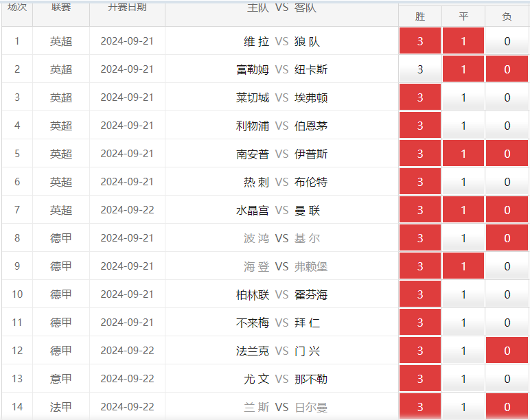Toggle win 3 for 波鸿 VS 基尔
The height and width of the screenshot is (420, 530).
[x=419, y=238]
